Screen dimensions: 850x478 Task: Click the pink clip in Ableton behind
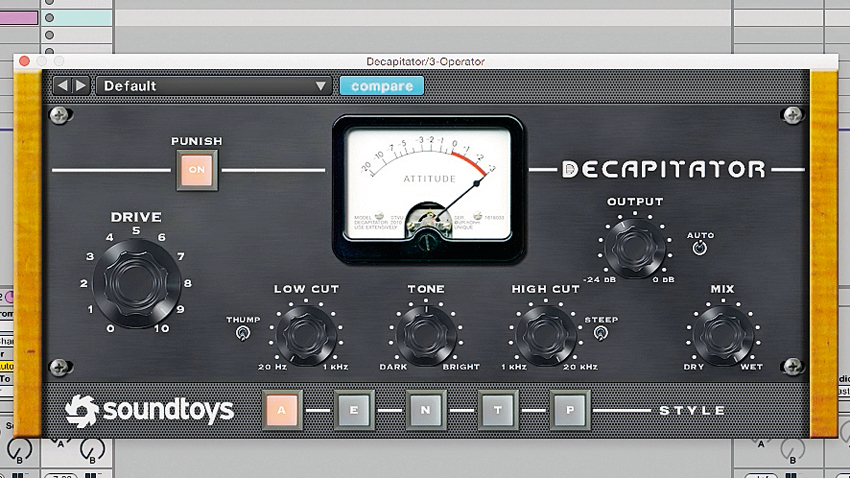pos(18,17)
